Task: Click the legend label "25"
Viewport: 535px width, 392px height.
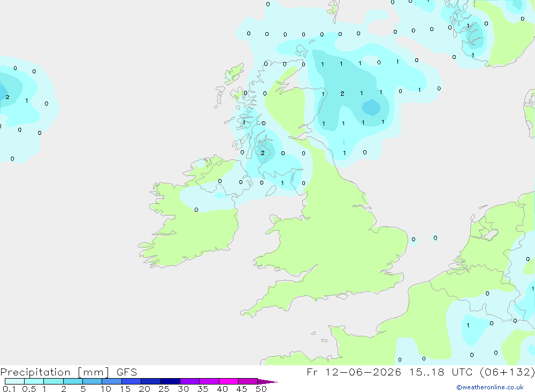Action: click(164, 389)
